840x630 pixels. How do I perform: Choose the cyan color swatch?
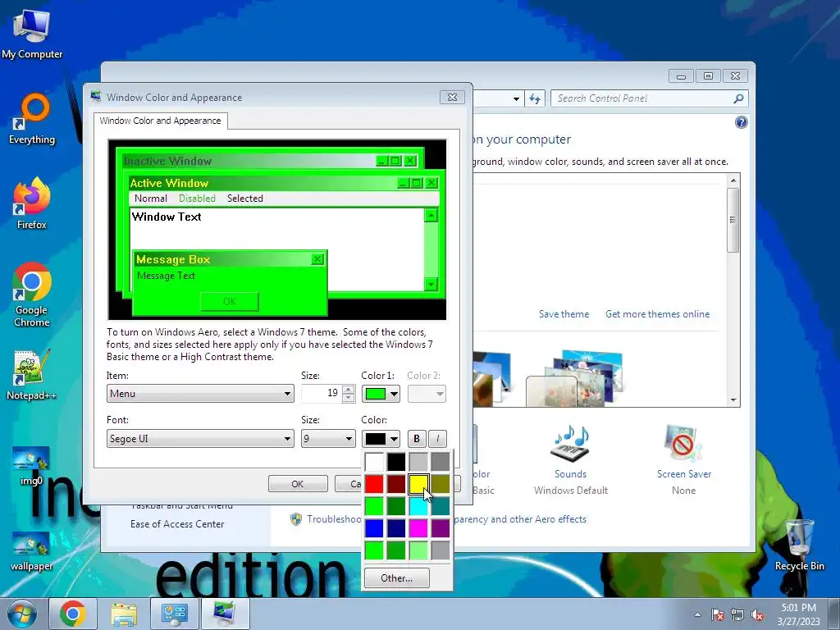pyautogui.click(x=418, y=505)
